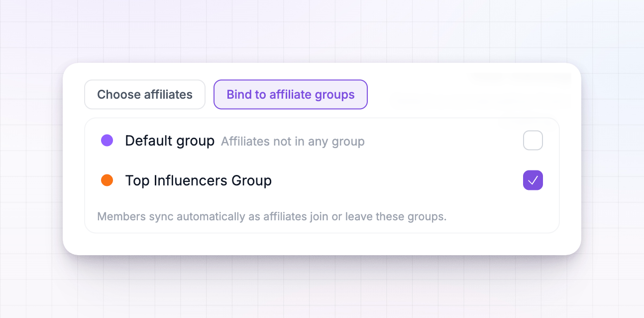The image size is (644, 318).
Task: Check the Default group checkbox
Action: (533, 141)
